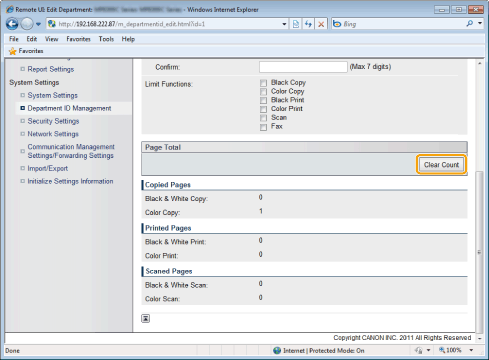The width and height of the screenshot is (489, 360).
Task: Click the page scrollbar down arrow
Action: (480, 338)
